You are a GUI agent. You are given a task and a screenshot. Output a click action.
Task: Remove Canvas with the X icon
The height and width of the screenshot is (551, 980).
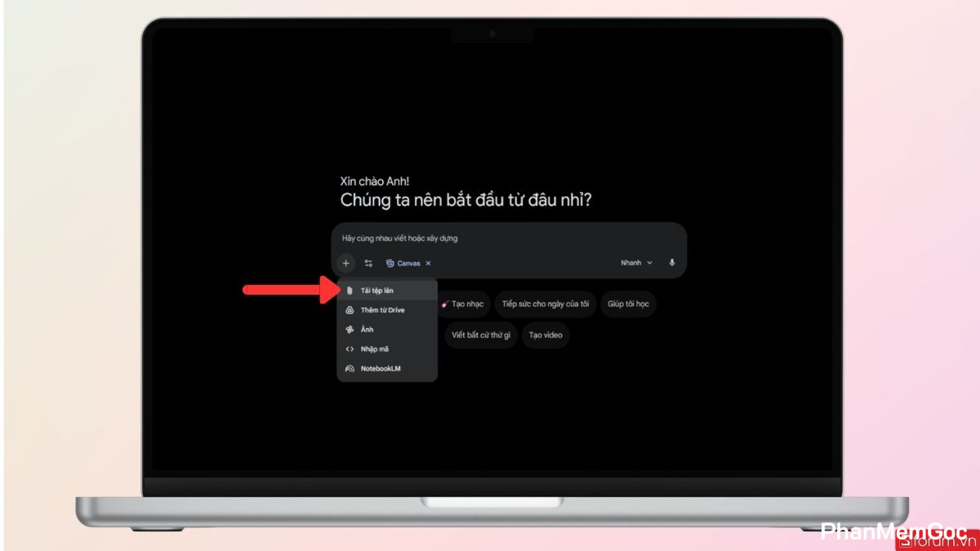[x=428, y=263]
